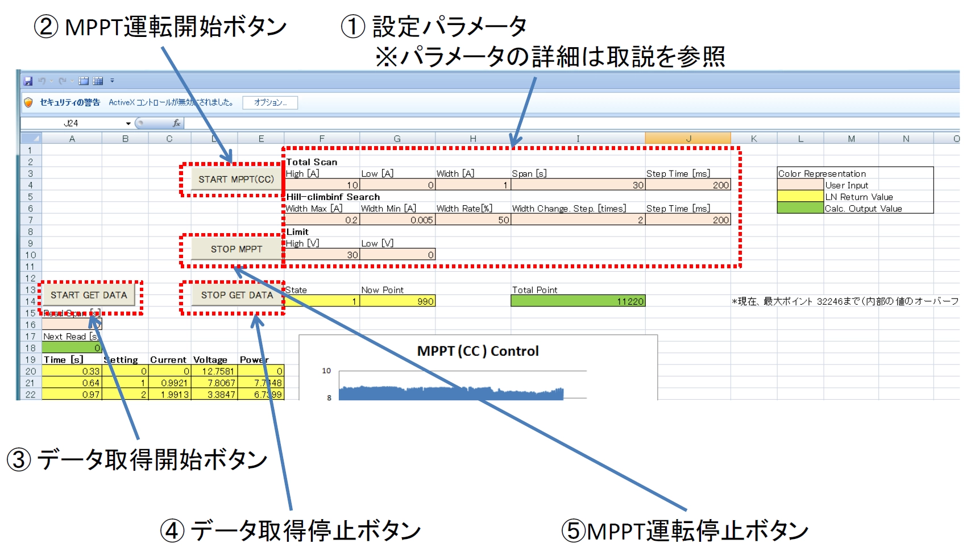Click the Save icon in quick access toolbar
Image resolution: width=975 pixels, height=560 pixels.
tap(28, 81)
